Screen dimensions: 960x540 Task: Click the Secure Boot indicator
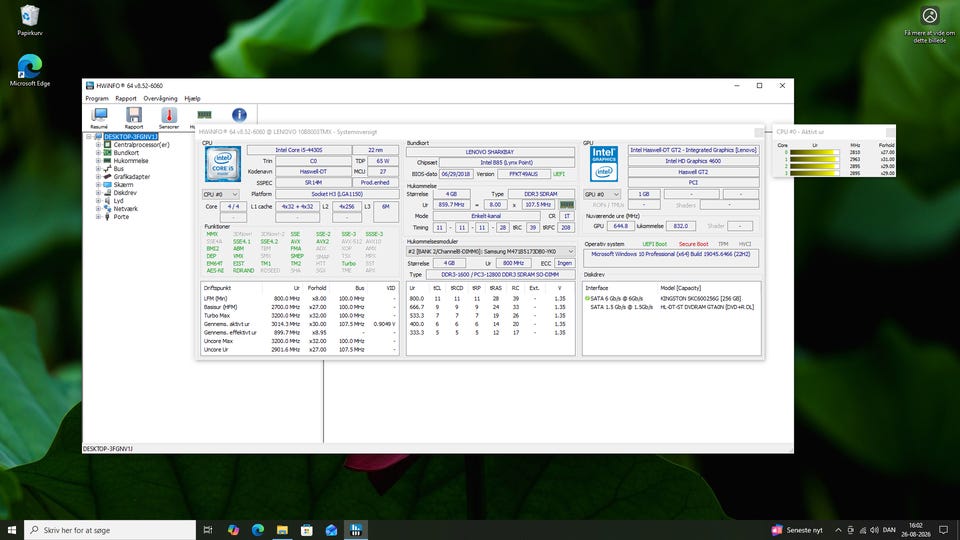click(693, 244)
